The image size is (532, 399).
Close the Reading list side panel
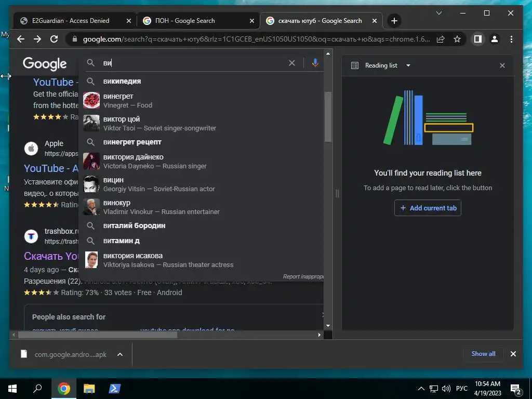click(x=502, y=65)
